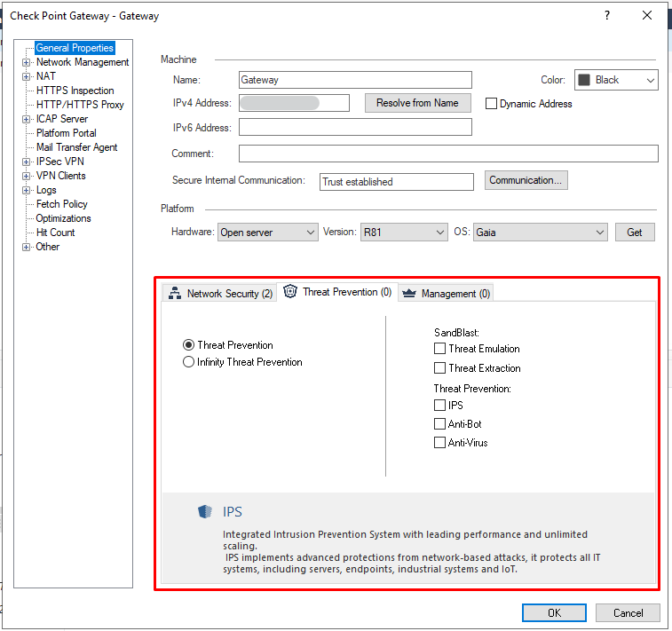Click the Communication... button

pyautogui.click(x=526, y=180)
